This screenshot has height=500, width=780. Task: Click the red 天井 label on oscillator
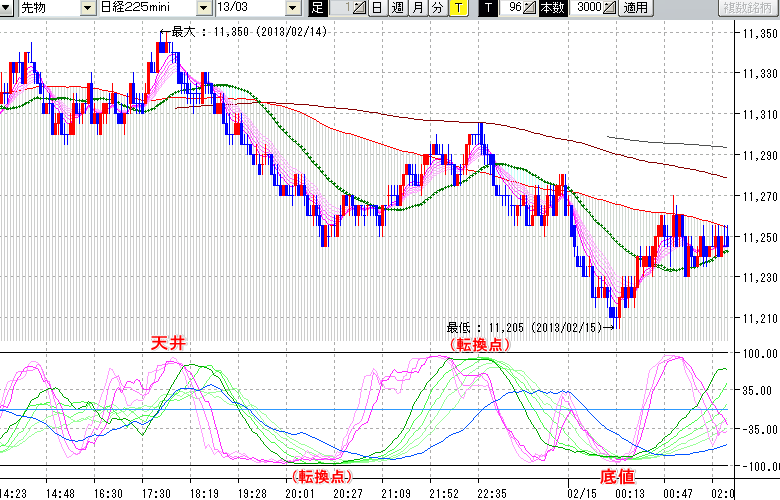pos(167,343)
